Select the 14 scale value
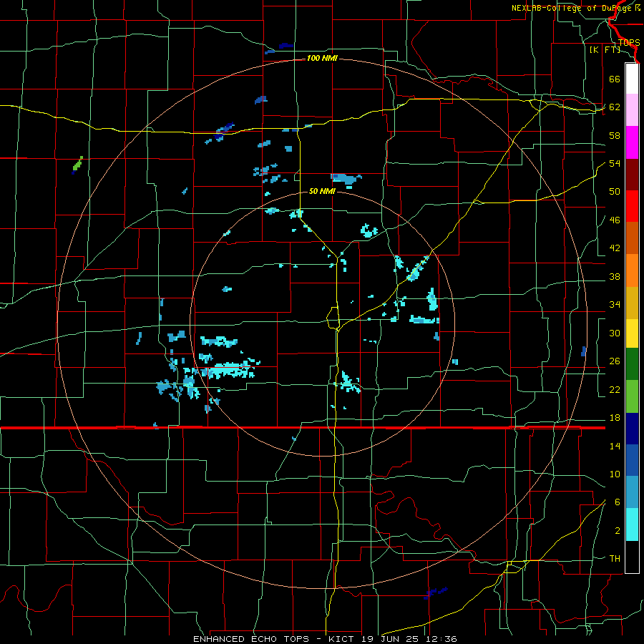This screenshot has width=644, height=644. tap(615, 446)
